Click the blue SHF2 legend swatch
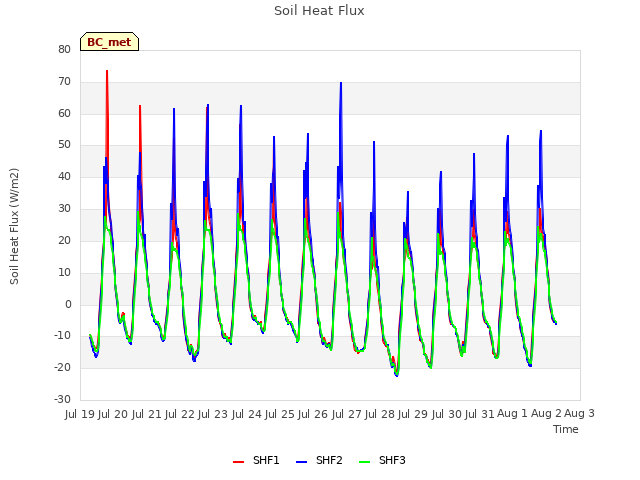 coord(301,462)
